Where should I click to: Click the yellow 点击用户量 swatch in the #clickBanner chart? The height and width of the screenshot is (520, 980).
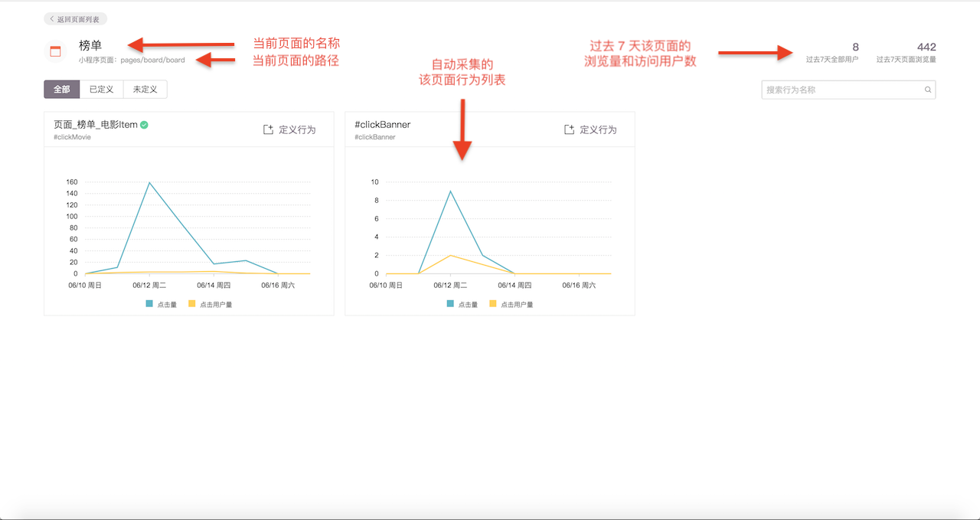[x=493, y=304]
